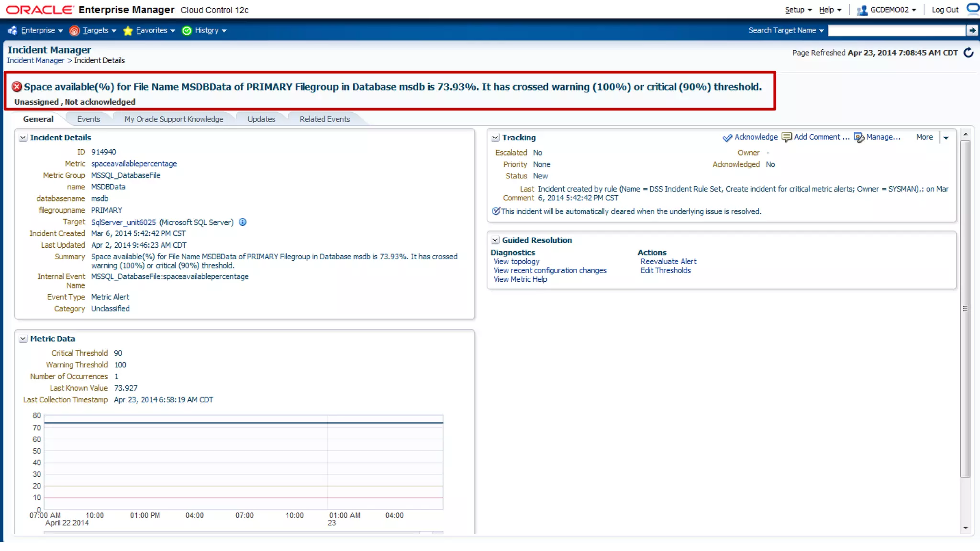This screenshot has width=980, height=551.
Task: Click View Metric Help link
Action: tap(520, 280)
